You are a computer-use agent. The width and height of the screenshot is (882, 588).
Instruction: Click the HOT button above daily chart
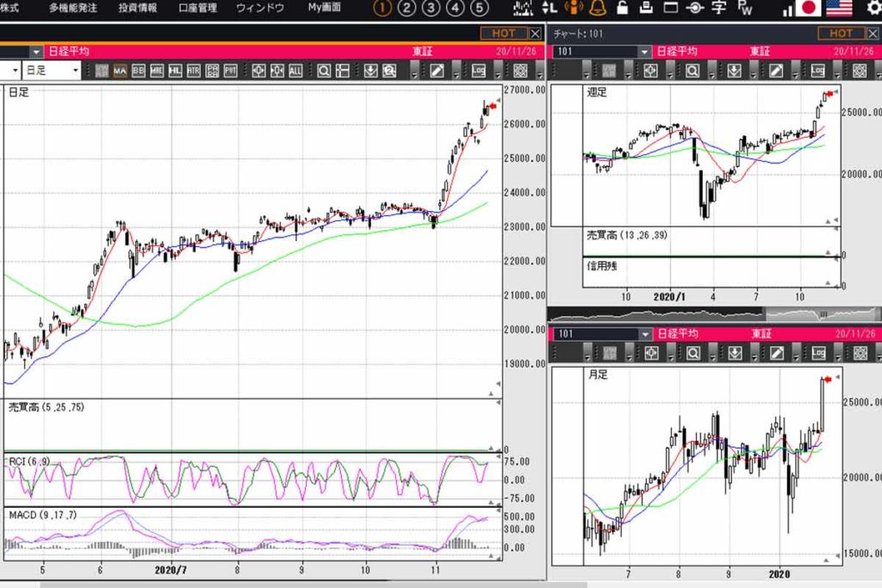(503, 34)
